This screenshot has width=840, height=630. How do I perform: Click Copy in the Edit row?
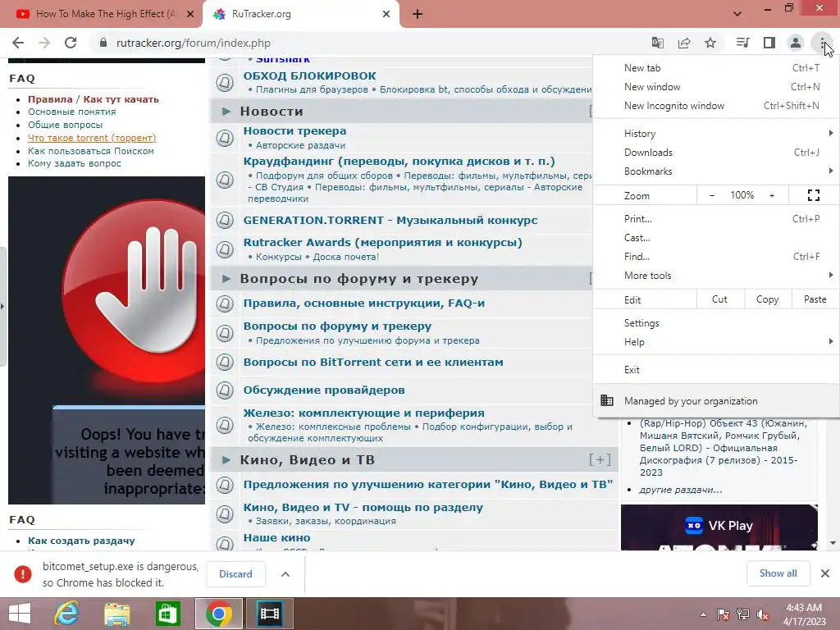[x=767, y=299]
